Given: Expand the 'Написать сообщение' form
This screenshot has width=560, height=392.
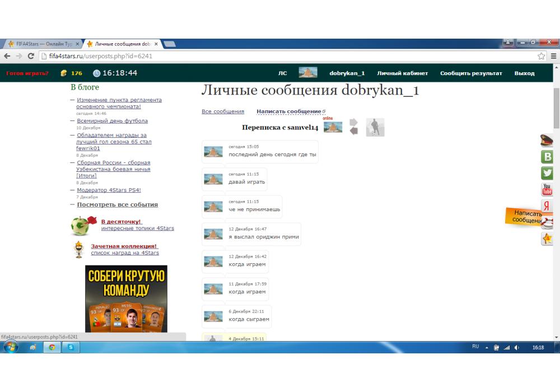Looking at the screenshot, I should [289, 111].
